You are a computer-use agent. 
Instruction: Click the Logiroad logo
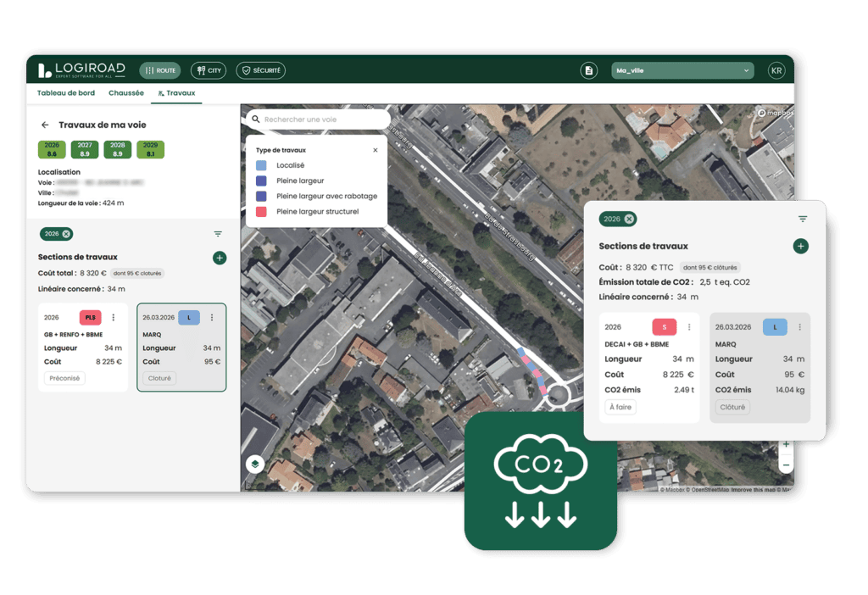pos(81,70)
